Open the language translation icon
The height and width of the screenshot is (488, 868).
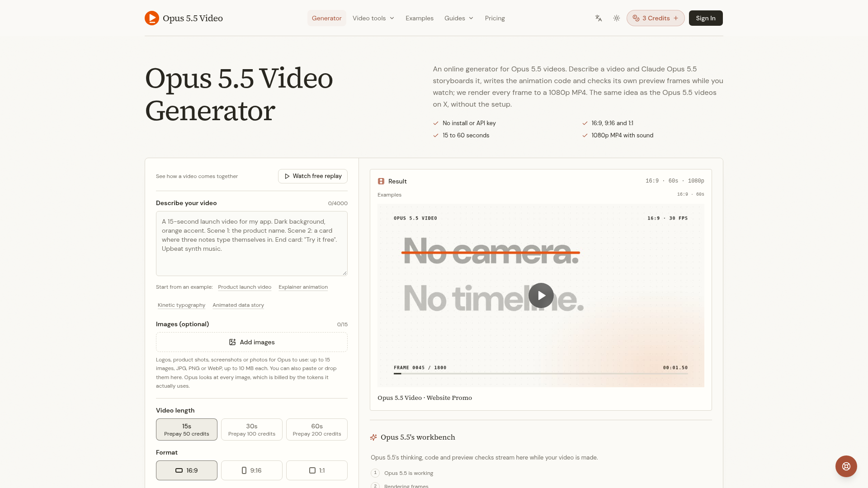pyautogui.click(x=599, y=18)
